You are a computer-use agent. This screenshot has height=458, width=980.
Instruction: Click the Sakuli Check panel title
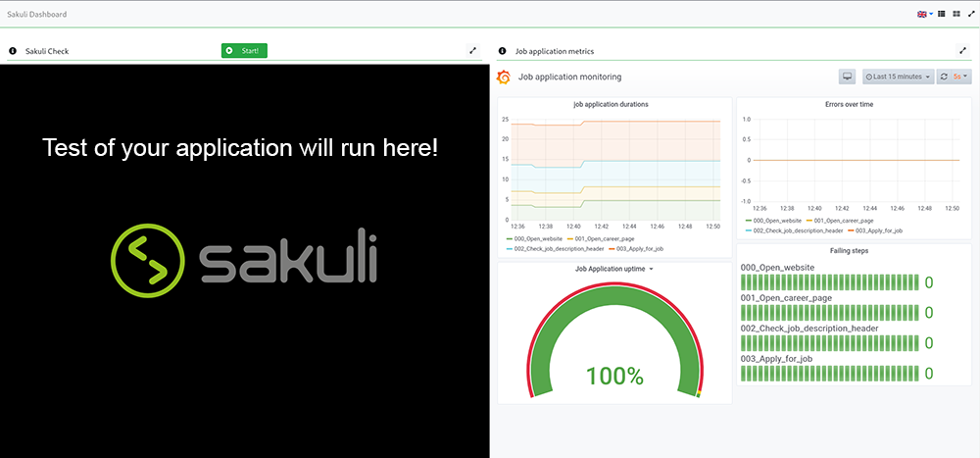point(47,51)
